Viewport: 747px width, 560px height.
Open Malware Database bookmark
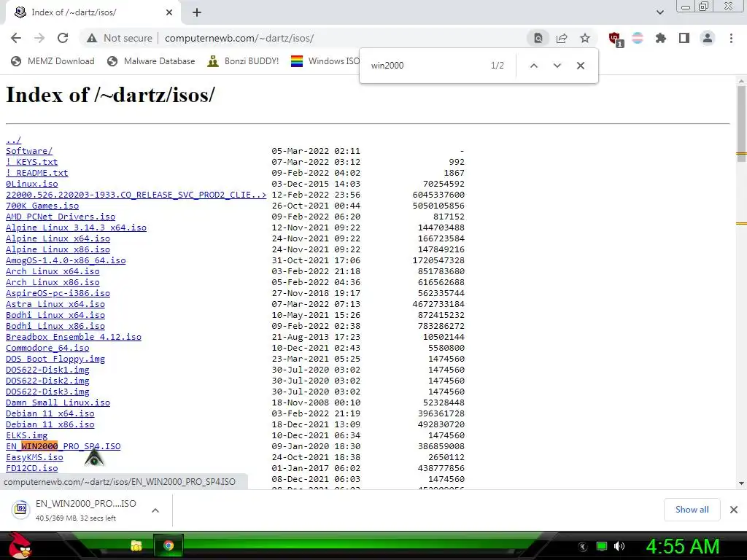point(152,61)
